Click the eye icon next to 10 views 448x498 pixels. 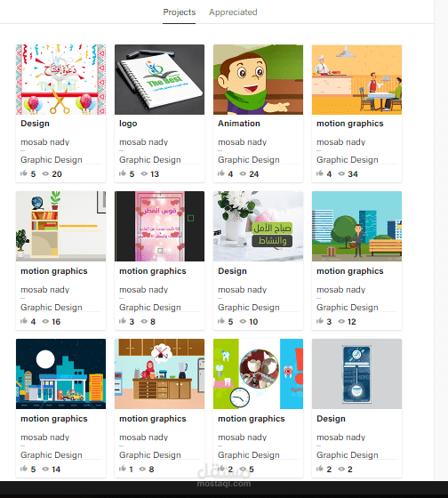[x=243, y=321]
